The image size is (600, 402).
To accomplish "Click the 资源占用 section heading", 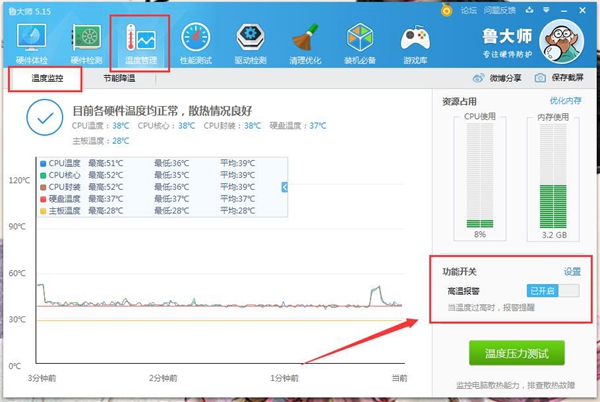I will point(459,101).
